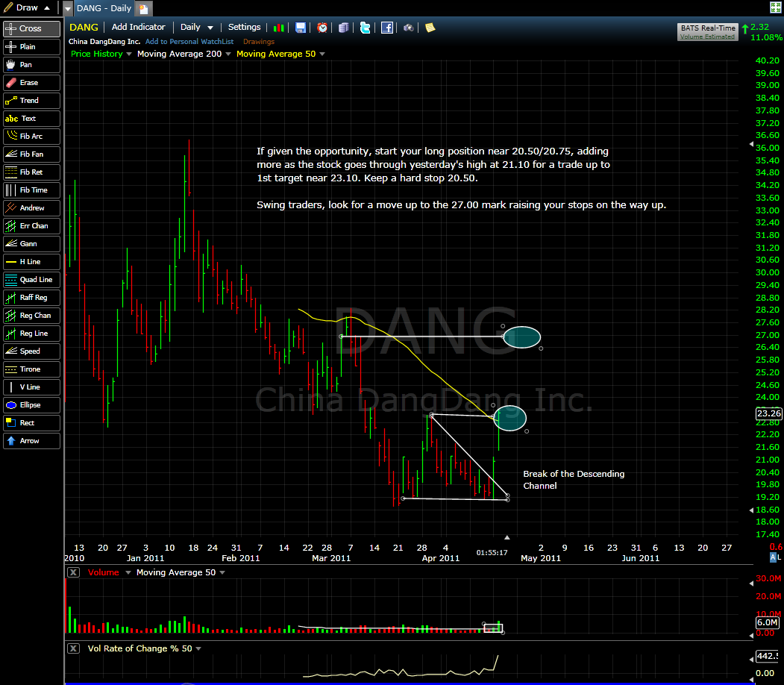Expand the Volume indicator dropdown
The width and height of the screenshot is (784, 685).
click(x=128, y=572)
